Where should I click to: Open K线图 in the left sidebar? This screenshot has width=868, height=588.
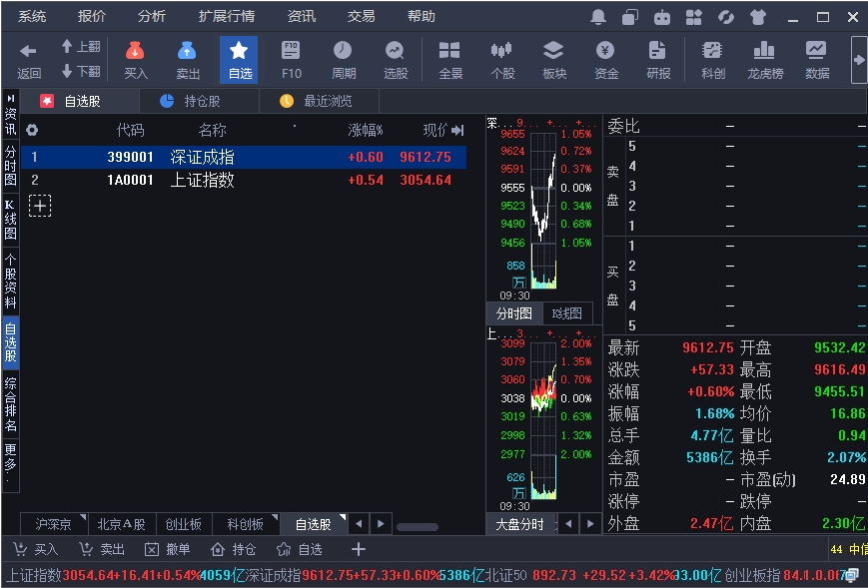[x=11, y=220]
